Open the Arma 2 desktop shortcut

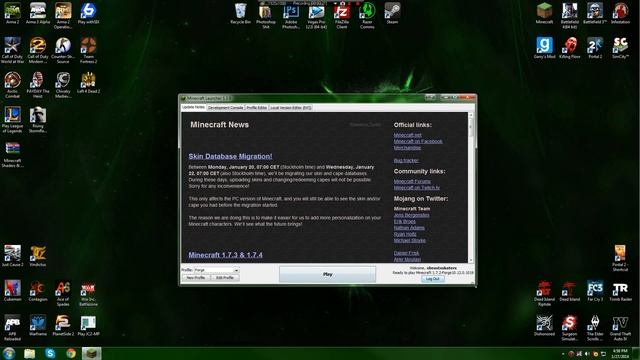[x=12, y=13]
